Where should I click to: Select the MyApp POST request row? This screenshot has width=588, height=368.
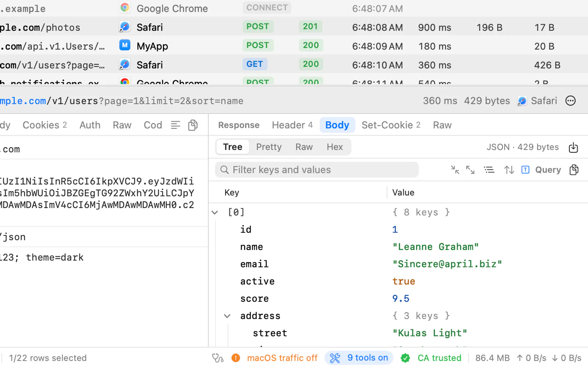pos(294,46)
